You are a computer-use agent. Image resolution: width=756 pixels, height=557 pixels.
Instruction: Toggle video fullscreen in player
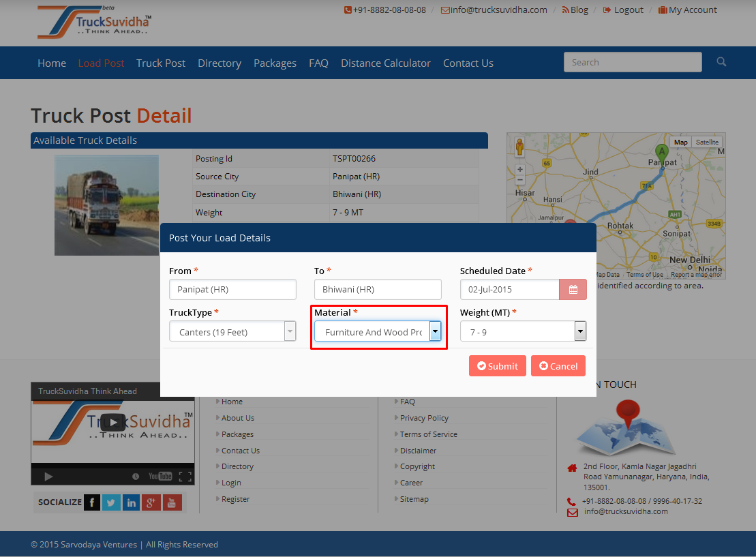pos(185,477)
